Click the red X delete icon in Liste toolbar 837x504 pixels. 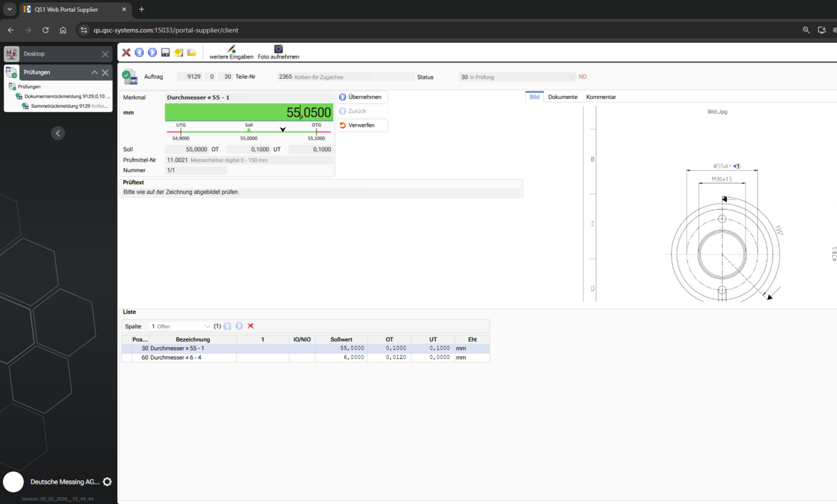[251, 326]
